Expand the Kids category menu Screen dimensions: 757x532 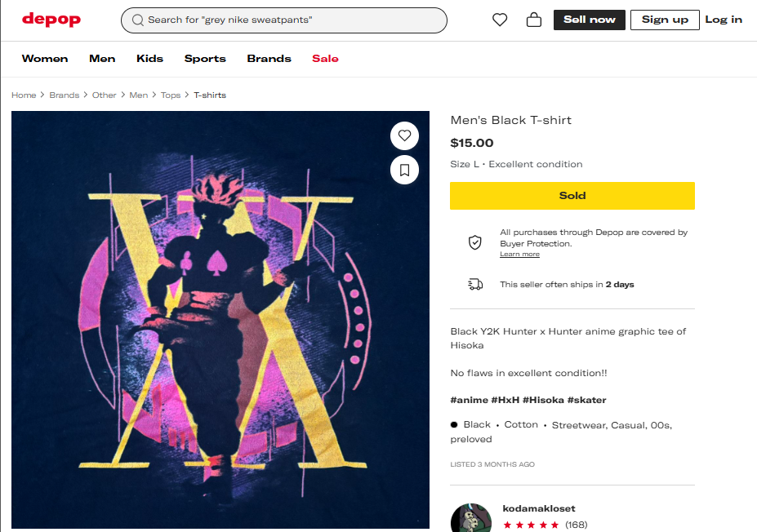coord(149,59)
